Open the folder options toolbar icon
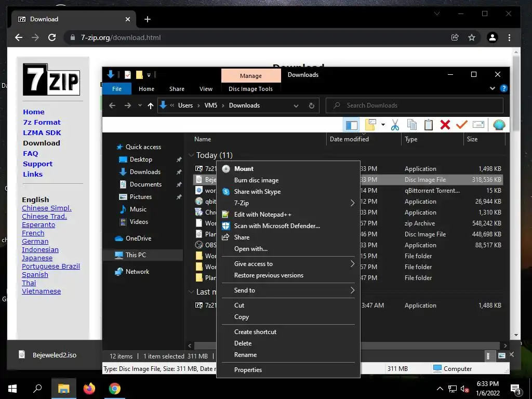This screenshot has width=532, height=399. pyautogui.click(x=370, y=125)
